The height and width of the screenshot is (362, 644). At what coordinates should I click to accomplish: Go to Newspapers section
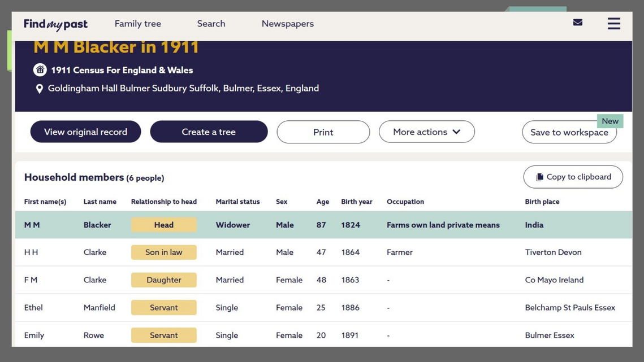tap(287, 24)
